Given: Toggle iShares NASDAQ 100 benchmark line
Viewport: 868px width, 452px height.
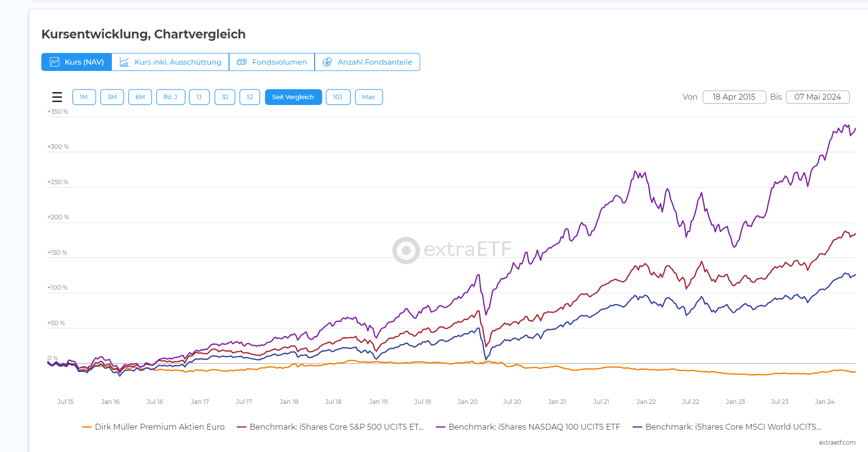Looking at the screenshot, I should [529, 427].
